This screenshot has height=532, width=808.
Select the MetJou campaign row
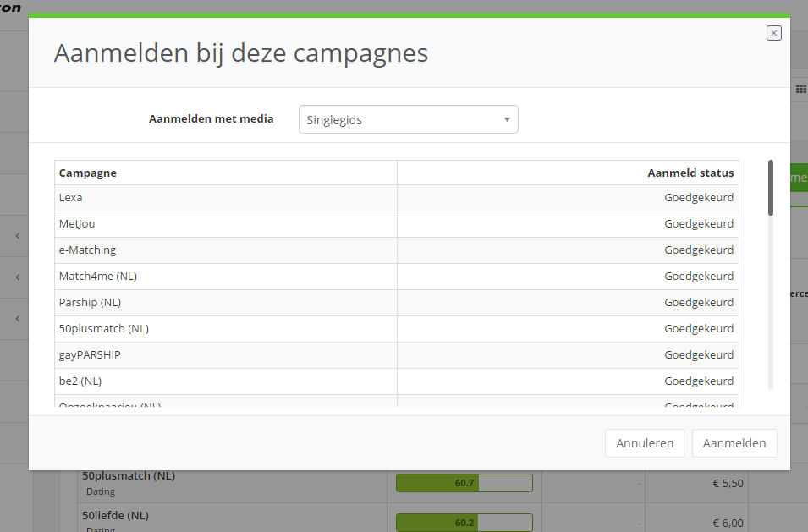(396, 224)
